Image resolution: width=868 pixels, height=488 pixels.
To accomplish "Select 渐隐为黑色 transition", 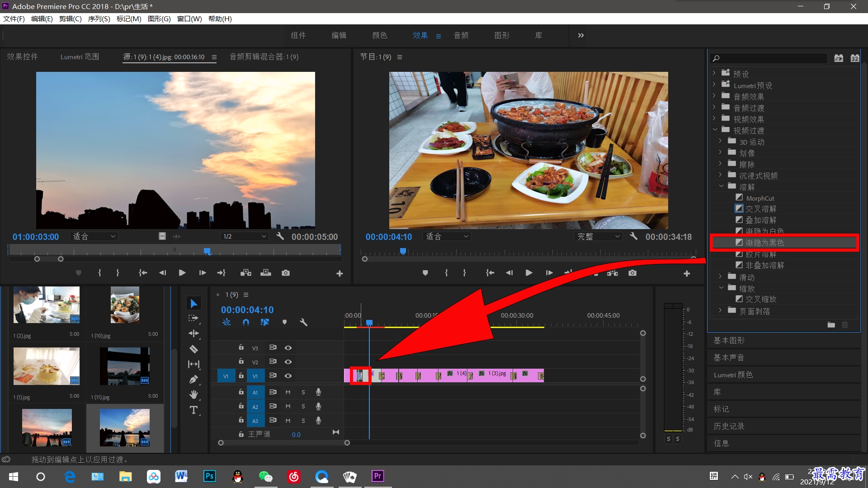I will [764, 243].
